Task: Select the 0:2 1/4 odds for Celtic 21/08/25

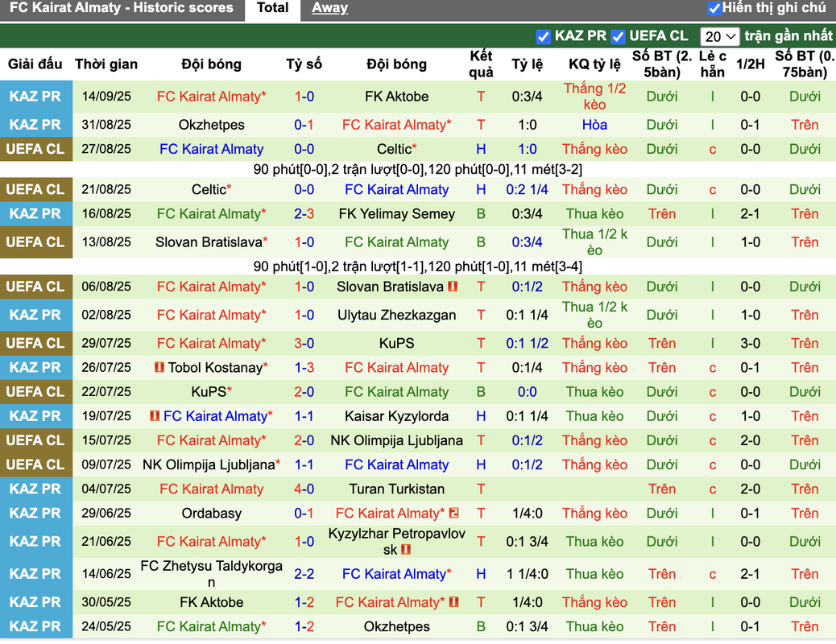Action: click(x=527, y=189)
